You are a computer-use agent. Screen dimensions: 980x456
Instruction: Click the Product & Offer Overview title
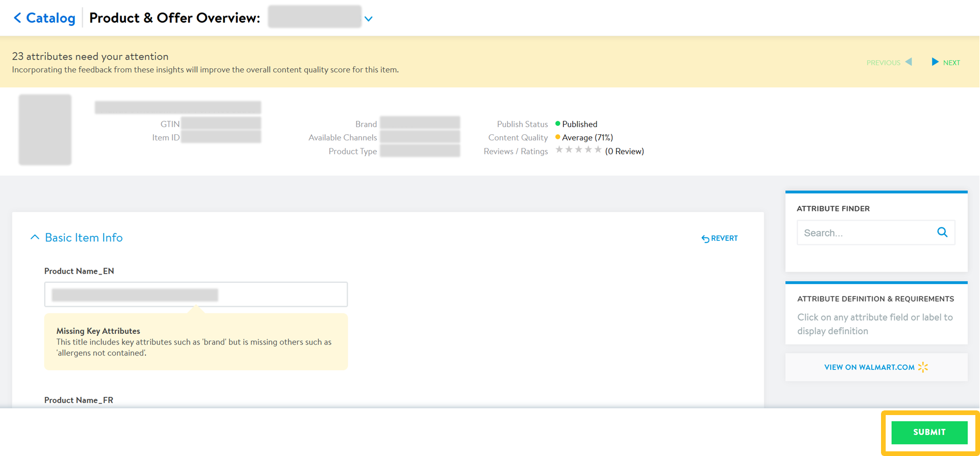[x=175, y=18]
